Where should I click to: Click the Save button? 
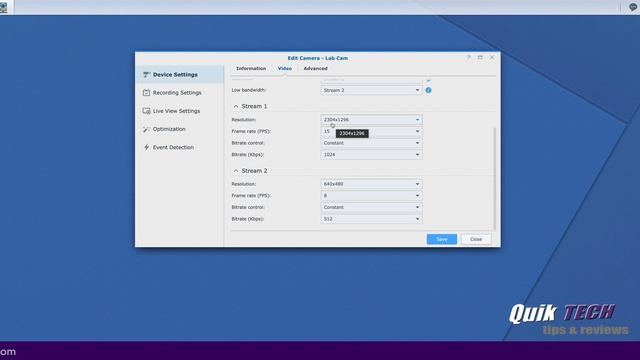(442, 239)
